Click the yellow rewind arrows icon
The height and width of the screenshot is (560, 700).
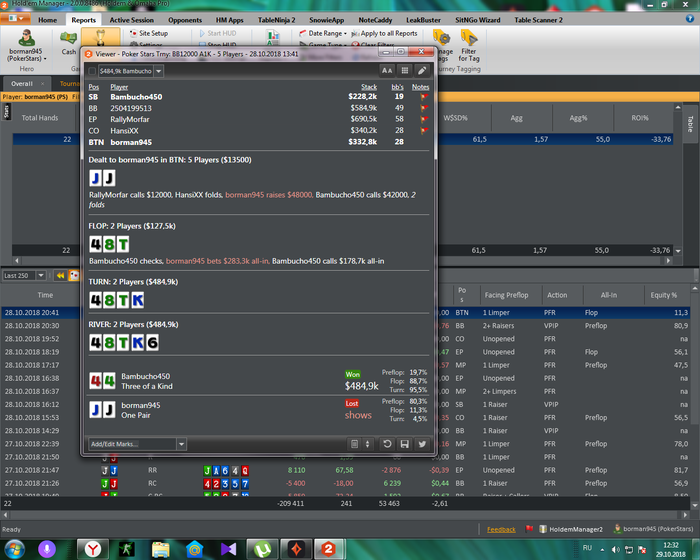tap(60, 276)
